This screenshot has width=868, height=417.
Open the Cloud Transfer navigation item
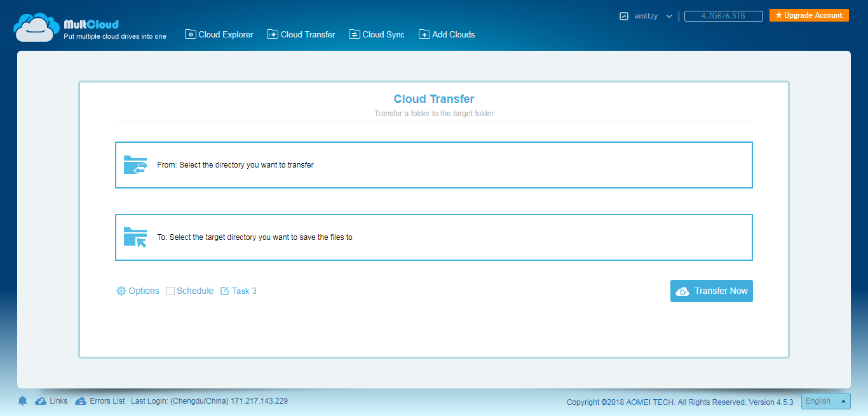[x=301, y=34]
